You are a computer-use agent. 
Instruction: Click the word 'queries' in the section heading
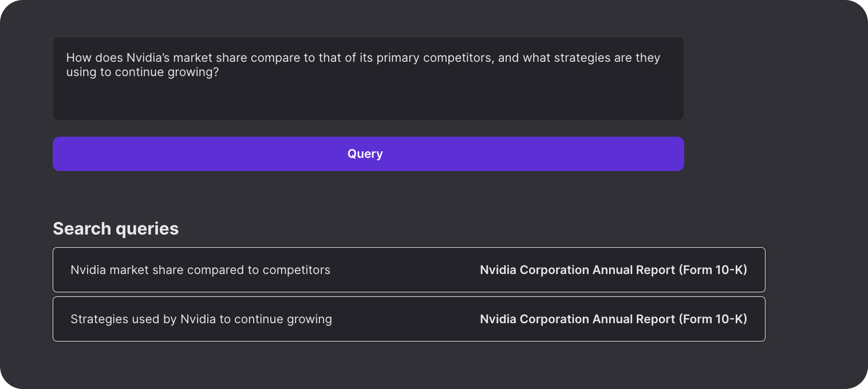click(147, 229)
